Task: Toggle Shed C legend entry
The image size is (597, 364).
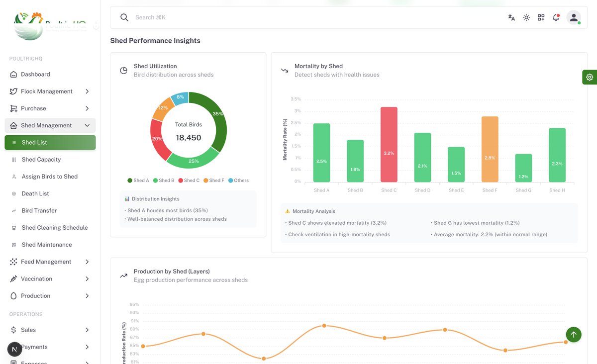Action: coord(189,181)
